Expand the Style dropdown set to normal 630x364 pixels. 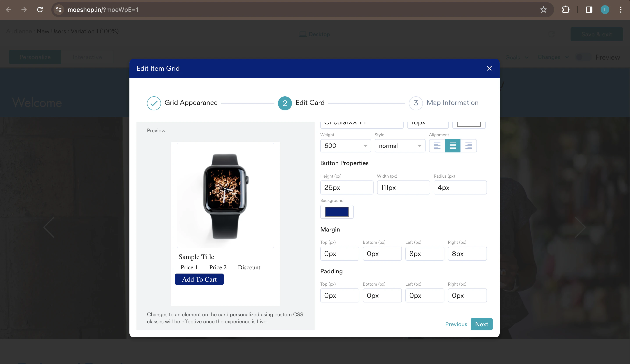coord(400,146)
